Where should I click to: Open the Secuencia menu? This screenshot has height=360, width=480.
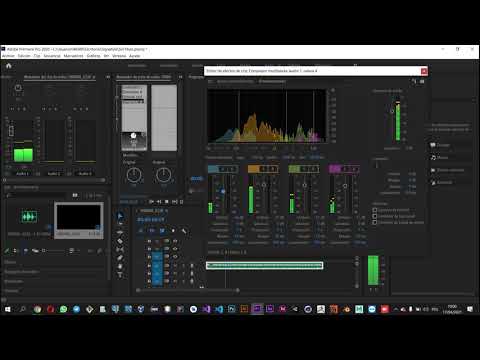[52, 56]
